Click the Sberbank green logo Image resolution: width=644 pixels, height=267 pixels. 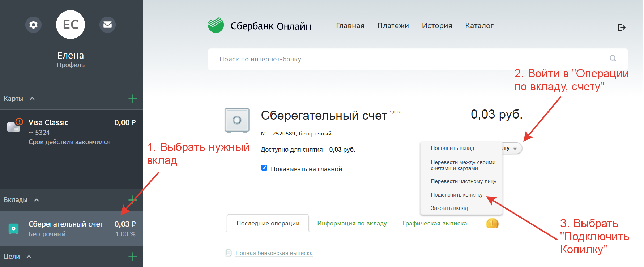[x=216, y=25]
